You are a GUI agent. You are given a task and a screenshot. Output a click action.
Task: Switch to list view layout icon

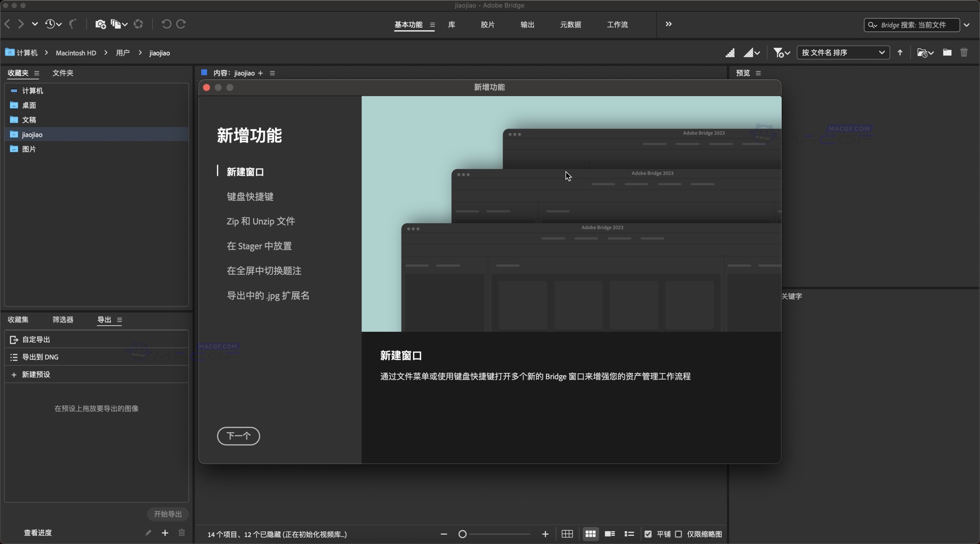[x=629, y=534]
